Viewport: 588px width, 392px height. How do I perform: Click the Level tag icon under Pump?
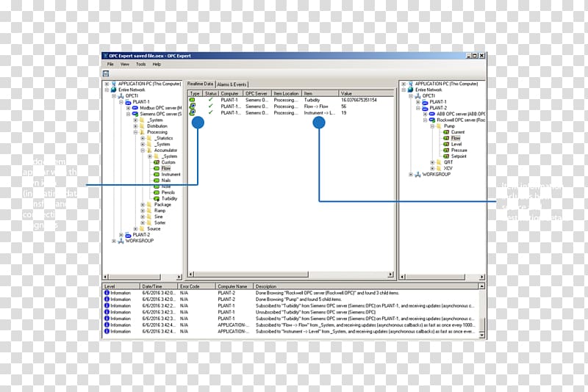446,144
